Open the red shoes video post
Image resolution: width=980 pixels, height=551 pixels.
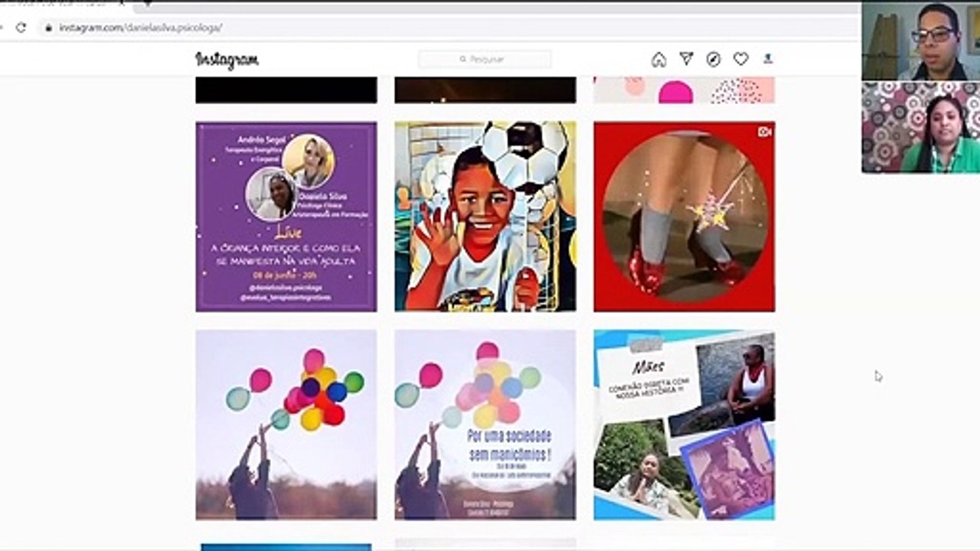684,217
